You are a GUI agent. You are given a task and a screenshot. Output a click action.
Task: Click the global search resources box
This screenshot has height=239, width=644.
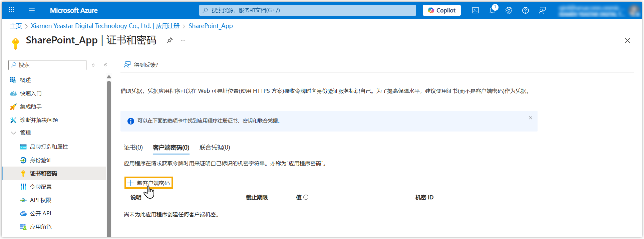[x=307, y=10]
